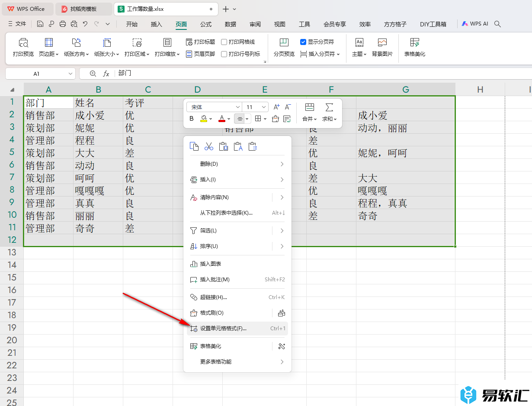This screenshot has height=406, width=532.
Task: Uncheck Show Page Breaks (显示分页符) checkbox
Action: coord(303,42)
